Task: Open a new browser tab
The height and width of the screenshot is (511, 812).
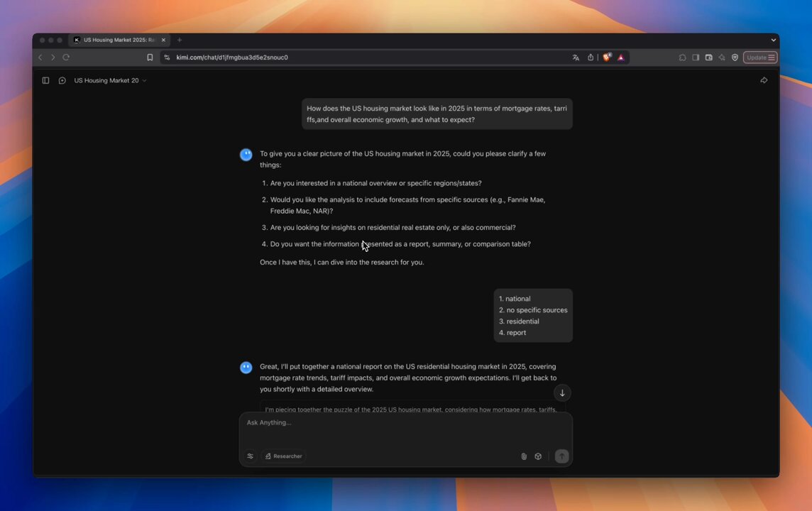Action: point(180,40)
